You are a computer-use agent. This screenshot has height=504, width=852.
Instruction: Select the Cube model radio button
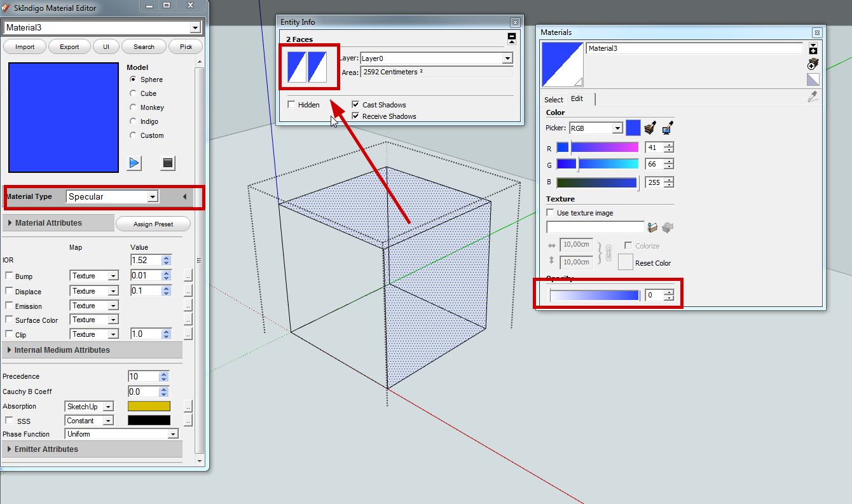point(133,93)
